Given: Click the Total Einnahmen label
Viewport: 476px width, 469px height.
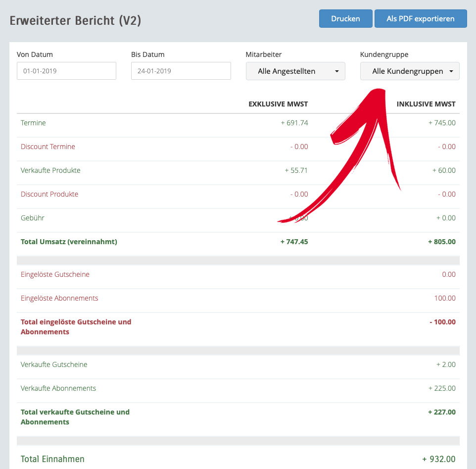Looking at the screenshot, I should 52,459.
